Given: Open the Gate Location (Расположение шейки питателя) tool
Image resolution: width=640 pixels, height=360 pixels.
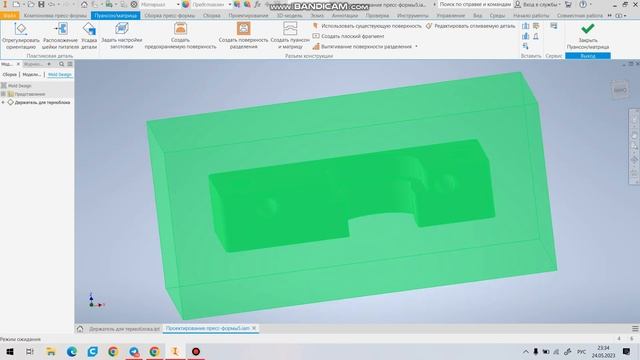Looking at the screenshot, I should tap(60, 36).
